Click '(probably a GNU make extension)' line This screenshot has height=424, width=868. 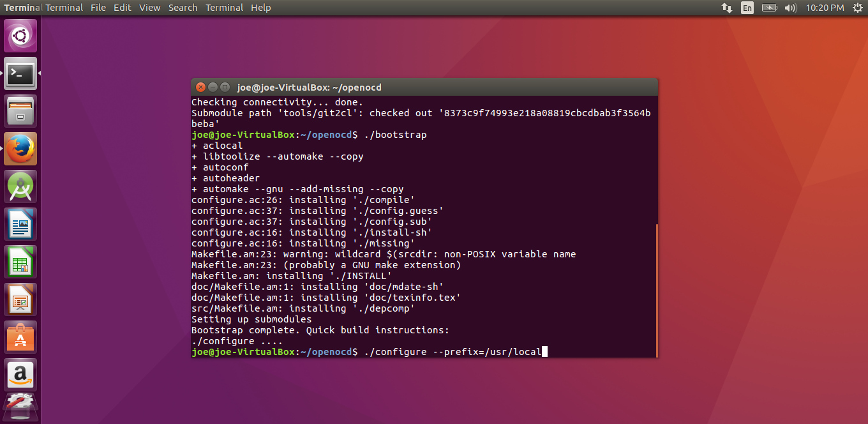click(326, 265)
